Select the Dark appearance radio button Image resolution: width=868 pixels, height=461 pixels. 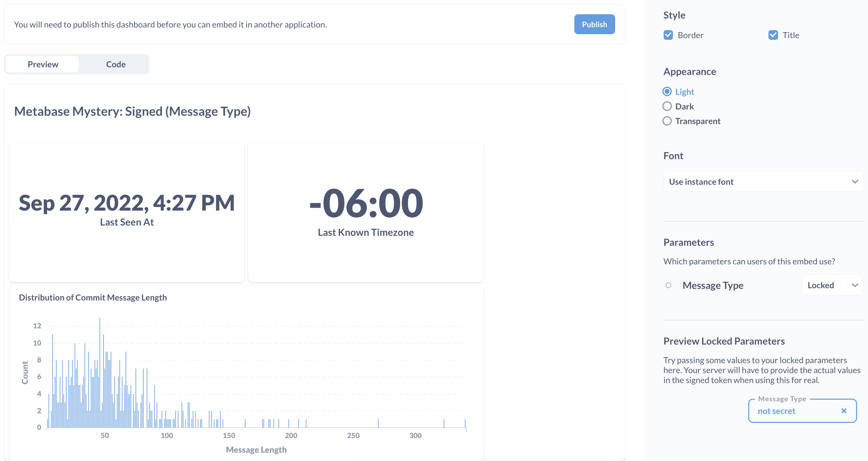point(667,106)
